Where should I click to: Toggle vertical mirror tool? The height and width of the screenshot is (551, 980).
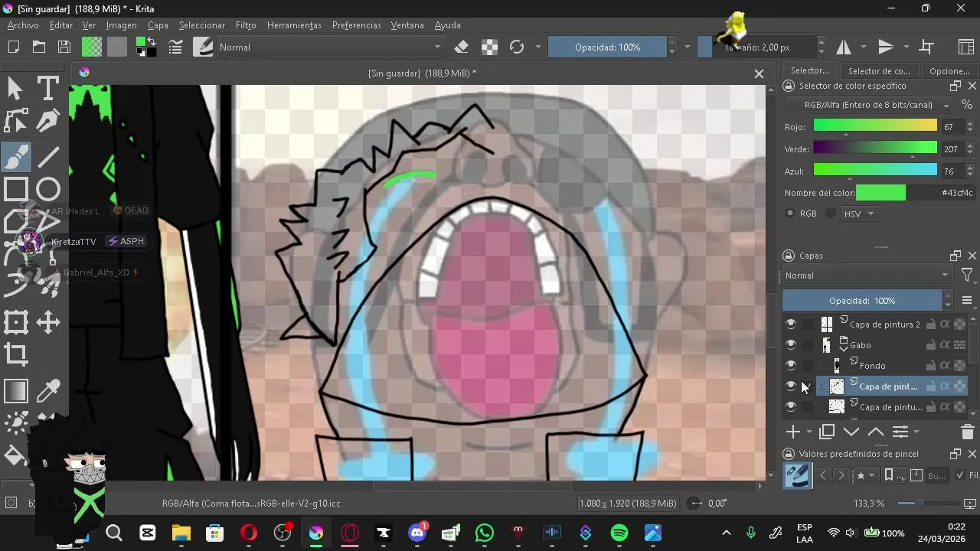(886, 47)
